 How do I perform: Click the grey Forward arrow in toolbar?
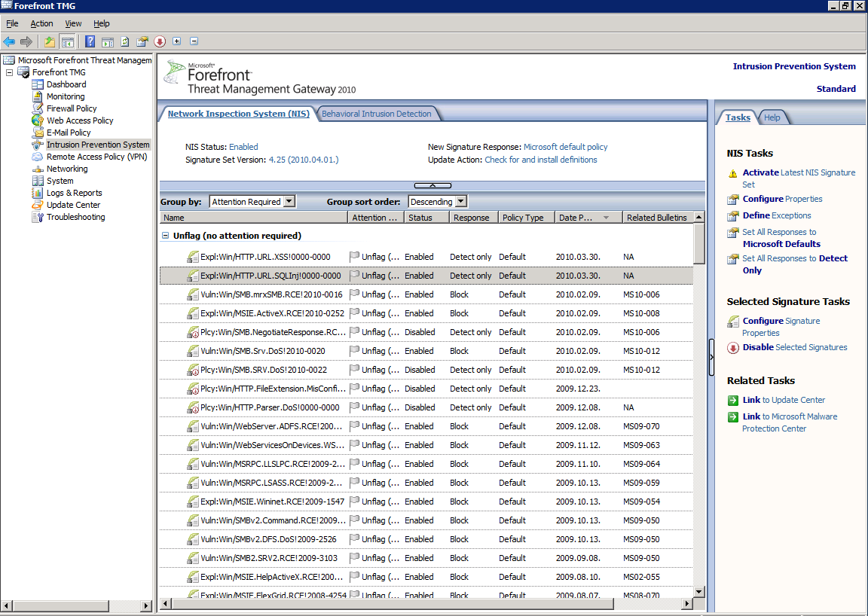[x=26, y=41]
